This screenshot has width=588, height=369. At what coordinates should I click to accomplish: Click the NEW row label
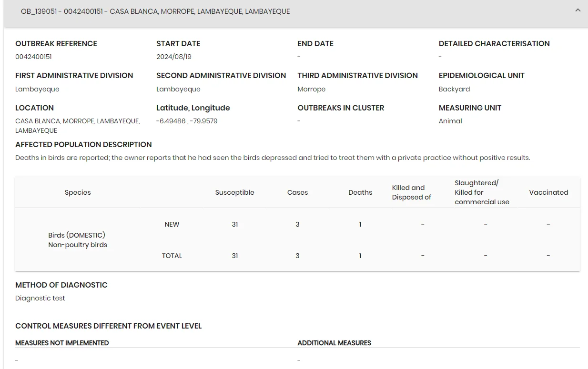pos(172,224)
